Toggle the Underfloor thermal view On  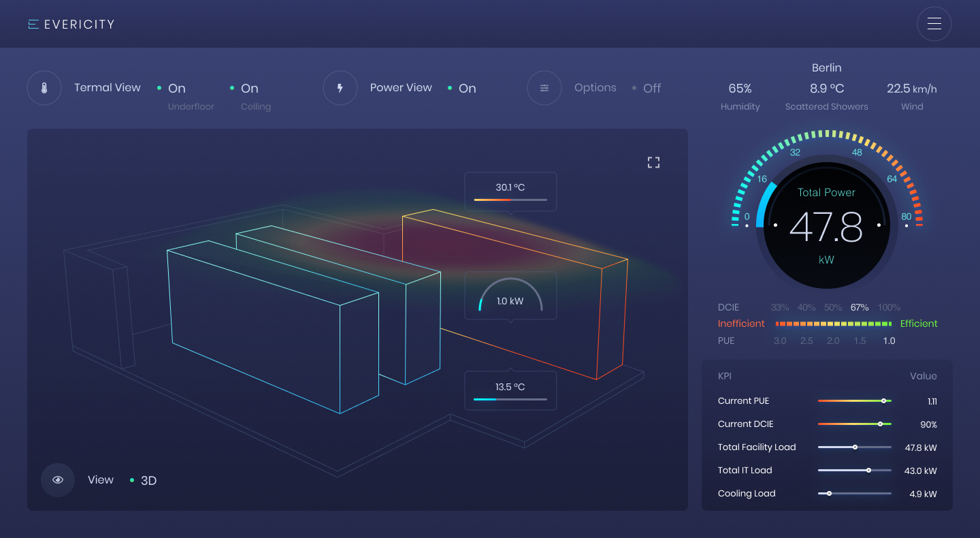click(x=176, y=89)
